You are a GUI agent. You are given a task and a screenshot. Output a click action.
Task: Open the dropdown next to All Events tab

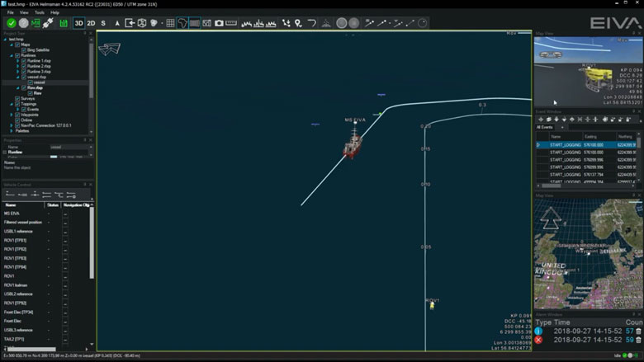pyautogui.click(x=562, y=128)
